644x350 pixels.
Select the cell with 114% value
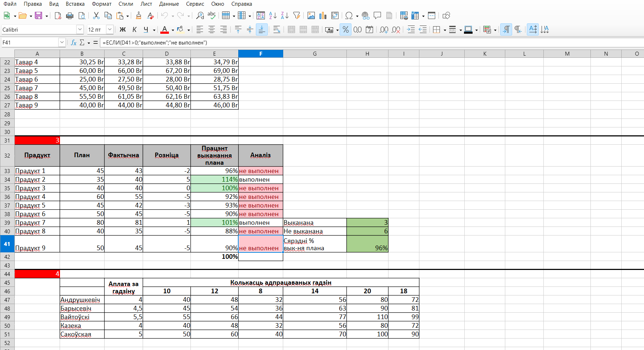[x=215, y=179]
